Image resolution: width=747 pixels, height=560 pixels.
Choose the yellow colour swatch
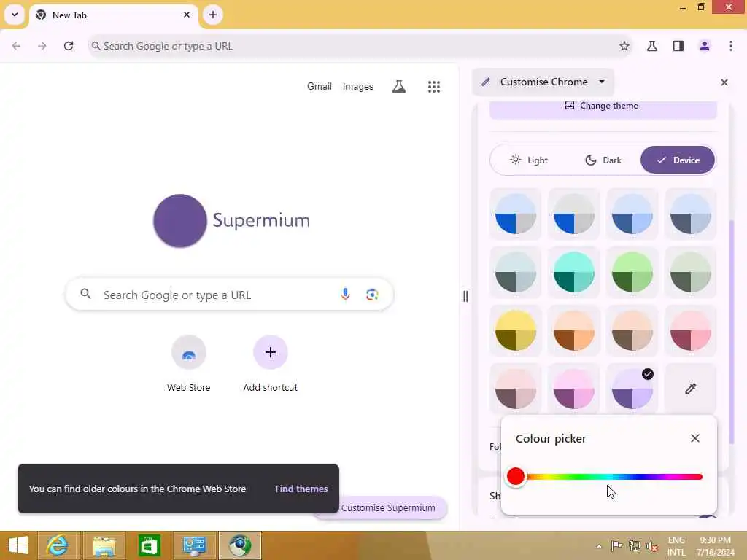[x=516, y=330]
